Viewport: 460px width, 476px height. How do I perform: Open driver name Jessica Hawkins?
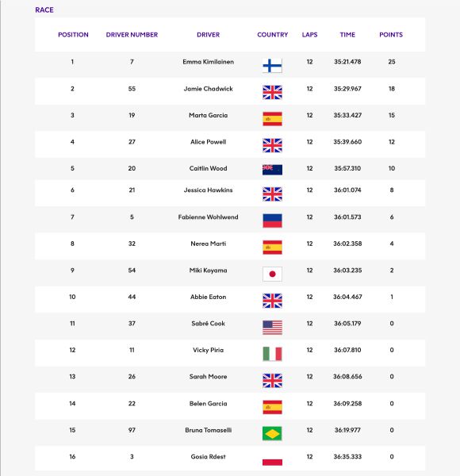click(208, 190)
